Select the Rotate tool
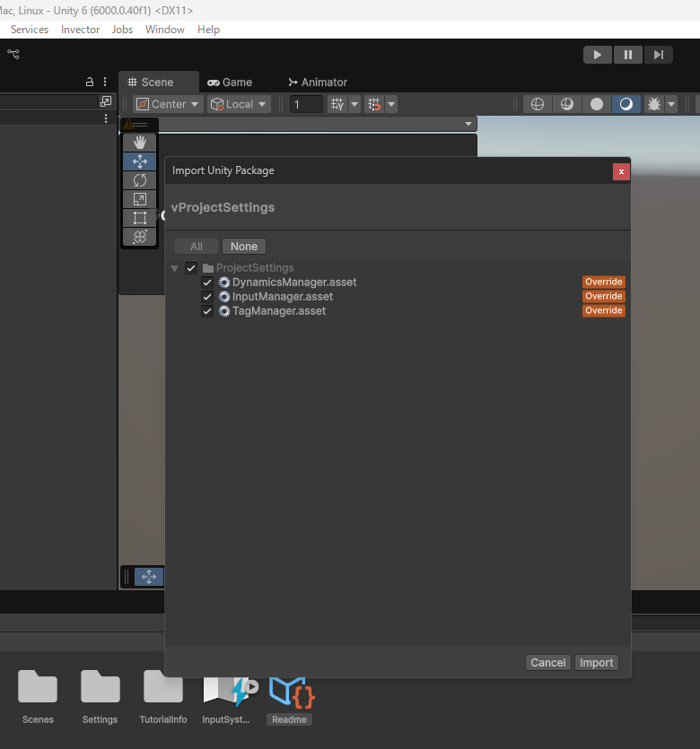This screenshot has height=749, width=700. (139, 180)
